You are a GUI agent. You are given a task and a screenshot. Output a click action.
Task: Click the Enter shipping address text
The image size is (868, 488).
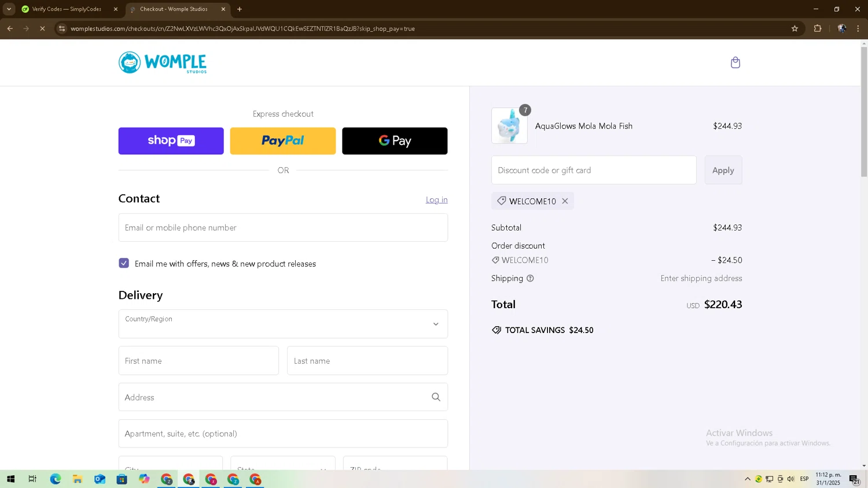click(701, 279)
